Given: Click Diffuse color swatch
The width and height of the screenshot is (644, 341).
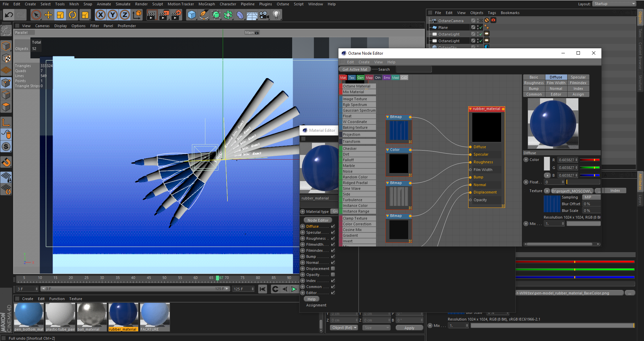Looking at the screenshot, I should [547, 163].
